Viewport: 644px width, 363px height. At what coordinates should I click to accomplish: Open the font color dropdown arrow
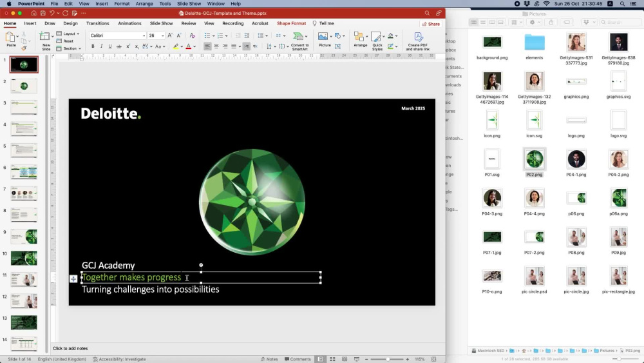coord(194,46)
